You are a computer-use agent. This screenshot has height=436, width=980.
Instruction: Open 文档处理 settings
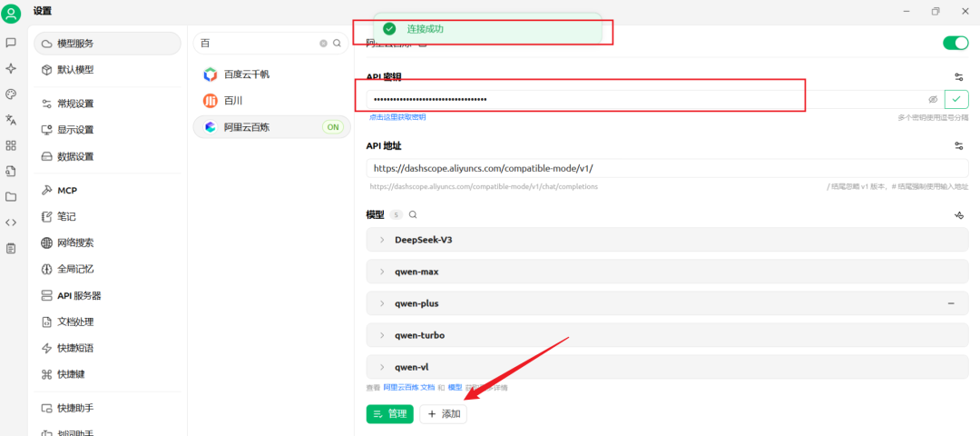tap(107, 322)
